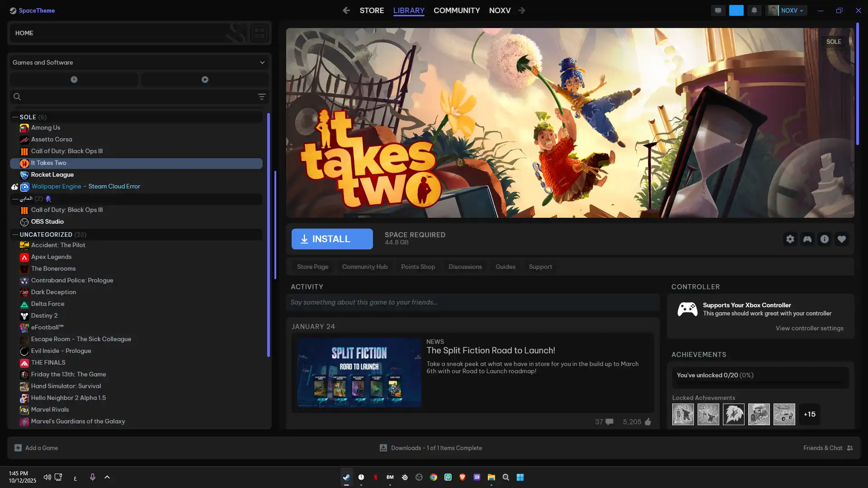Collapse the UNCATEGORIZED section
This screenshot has height=488, width=868.
pyautogui.click(x=15, y=235)
